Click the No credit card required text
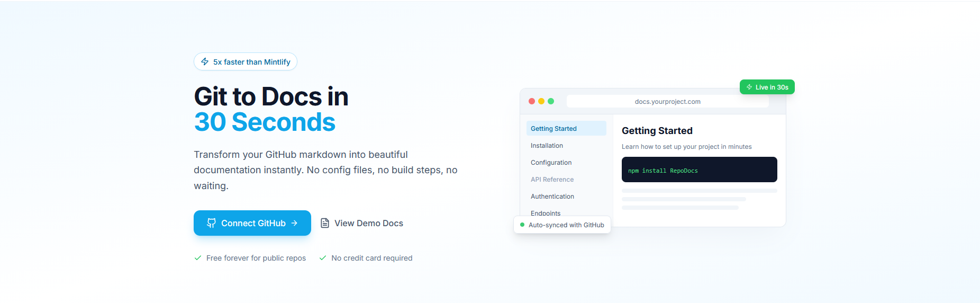This screenshot has height=303, width=980. click(x=371, y=258)
